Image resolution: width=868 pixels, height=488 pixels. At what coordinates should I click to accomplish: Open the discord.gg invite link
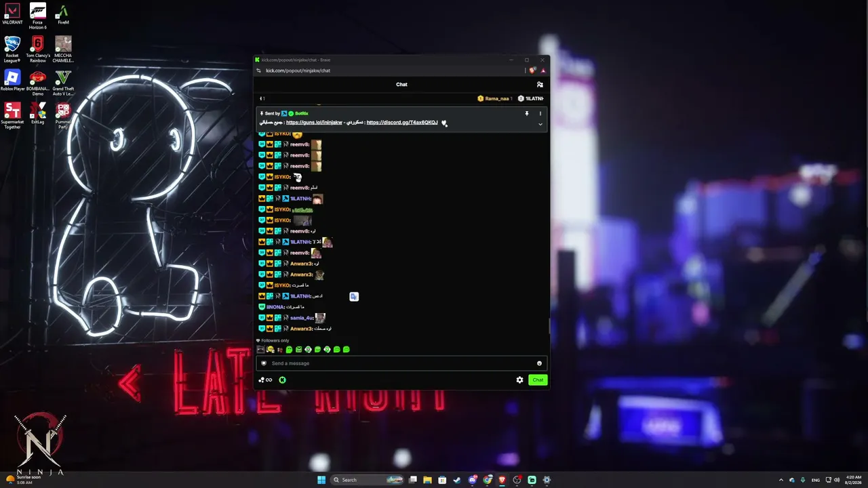point(402,123)
